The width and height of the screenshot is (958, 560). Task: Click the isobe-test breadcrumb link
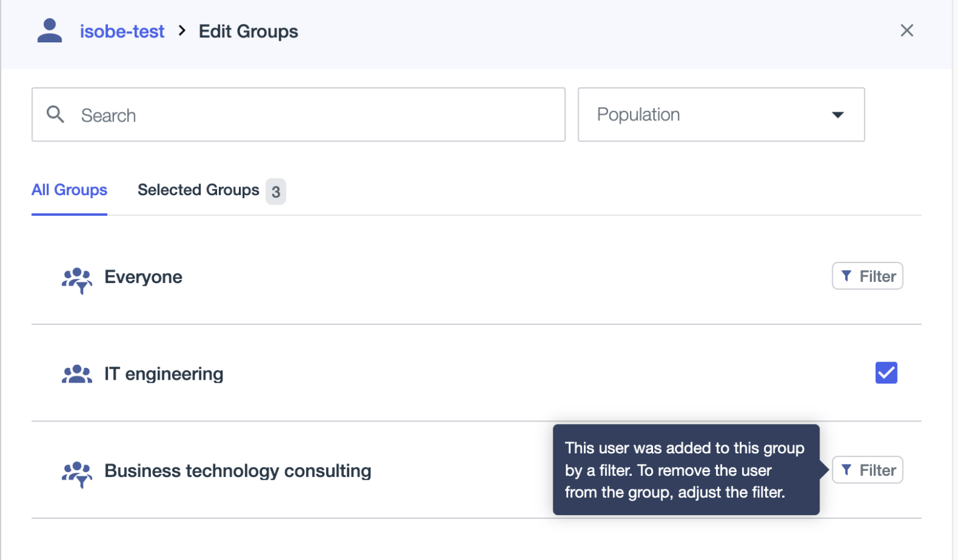[122, 31]
